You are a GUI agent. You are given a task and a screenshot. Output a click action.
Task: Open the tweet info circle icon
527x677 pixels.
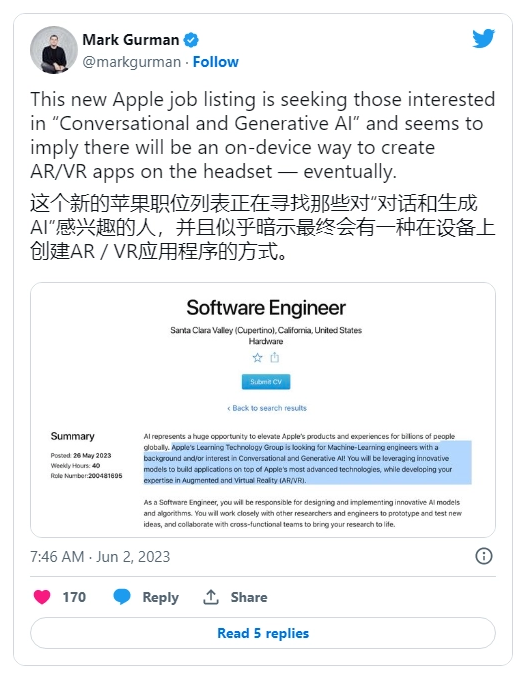pos(483,556)
